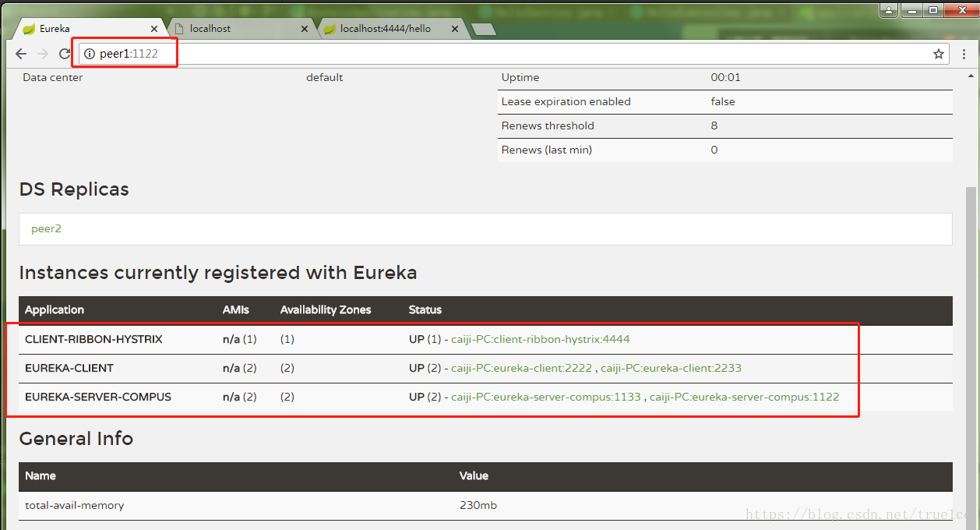Screen dimensions: 980x530
Task: Click the Availability Zones column header
Action: (326, 309)
